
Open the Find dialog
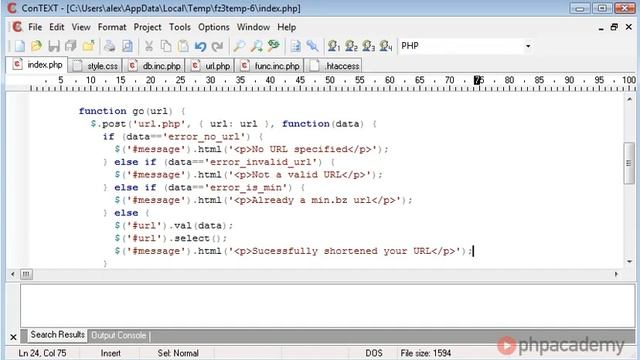pos(239,46)
